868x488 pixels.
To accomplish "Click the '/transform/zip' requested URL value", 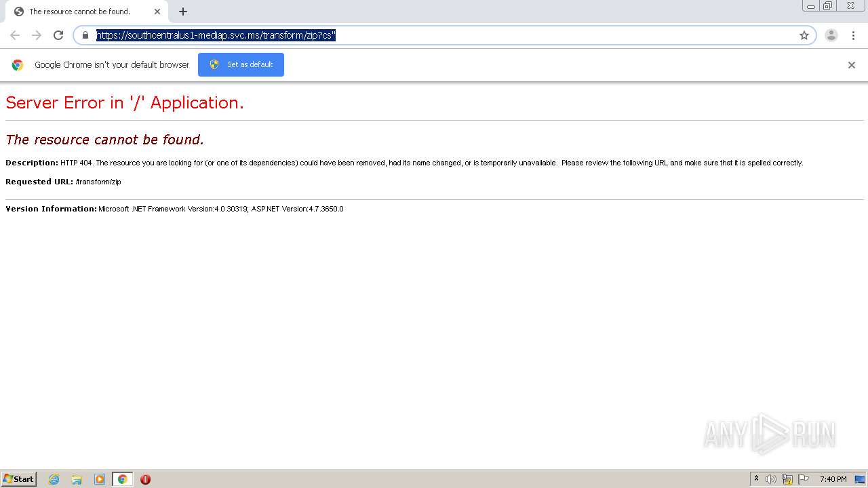I will (x=98, y=182).
